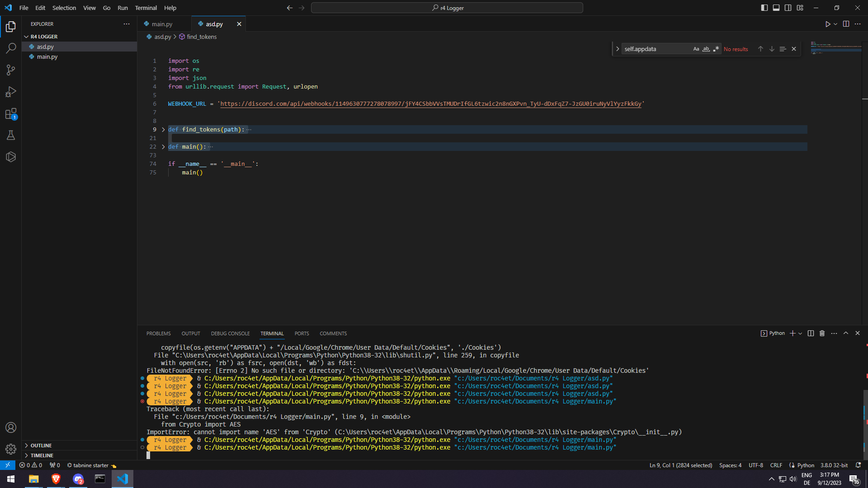Click the Run Python File play button
868x488 pixels.
click(x=827, y=24)
